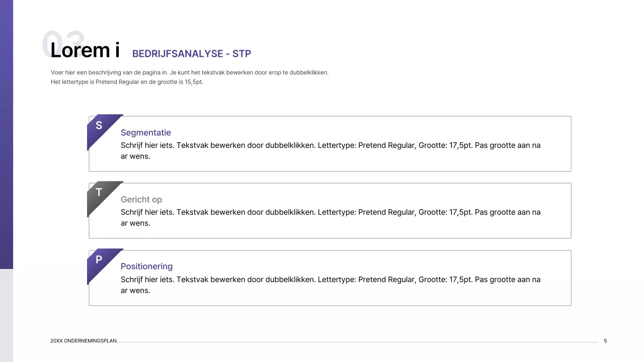This screenshot has height=362, width=644.
Task: Select the Positionering heading
Action: (146, 266)
